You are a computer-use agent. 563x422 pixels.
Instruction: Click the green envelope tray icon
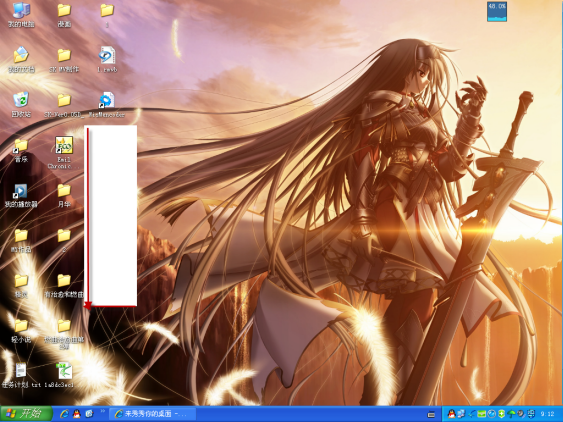coord(481,414)
